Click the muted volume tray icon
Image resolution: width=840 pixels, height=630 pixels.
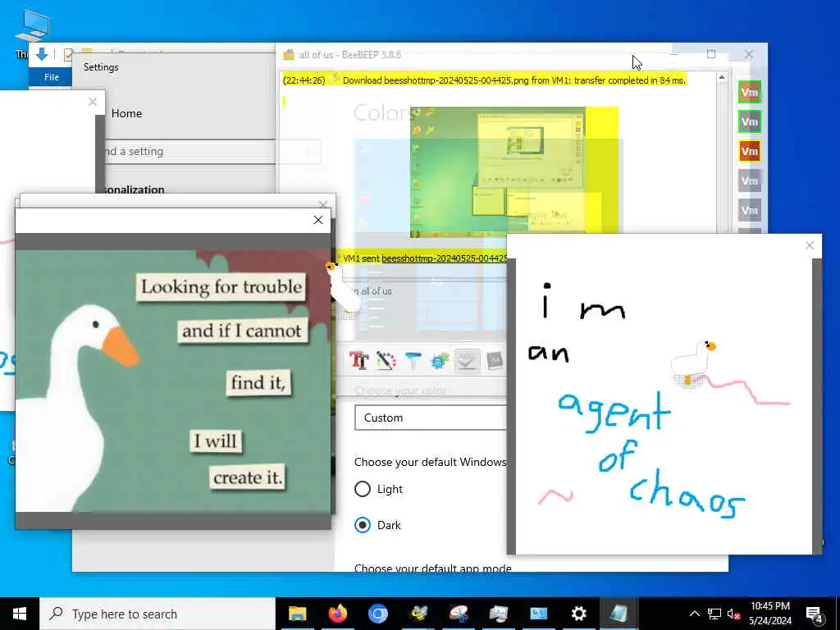(x=733, y=614)
